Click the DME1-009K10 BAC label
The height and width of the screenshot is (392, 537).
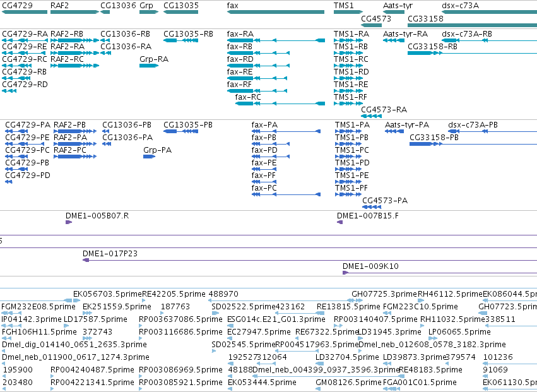[370, 266]
